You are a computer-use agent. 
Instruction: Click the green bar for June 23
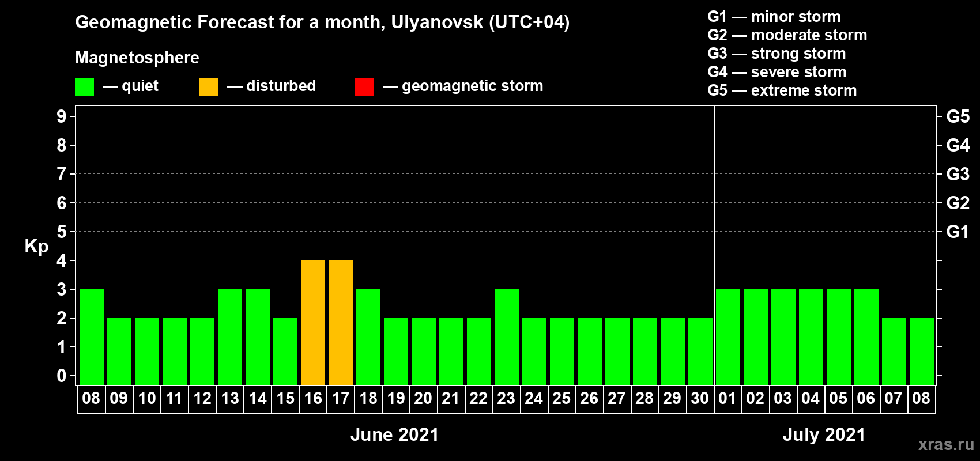pyautogui.click(x=507, y=337)
